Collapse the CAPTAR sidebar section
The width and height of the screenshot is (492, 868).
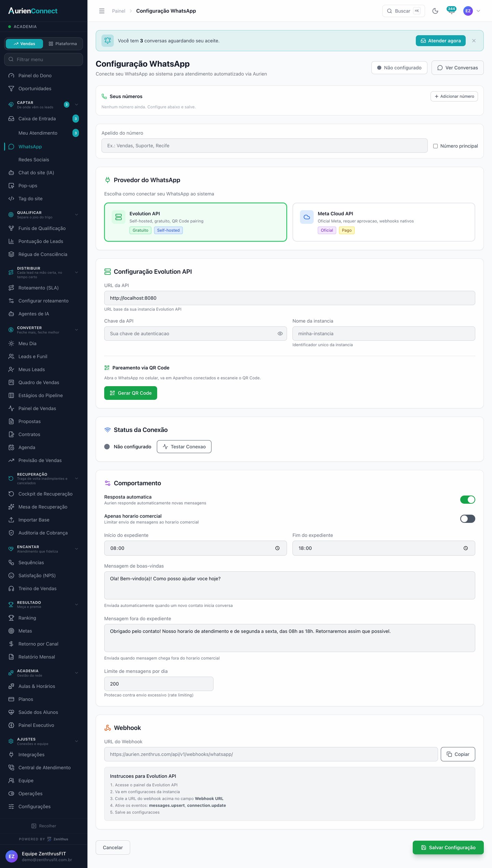pos(77,105)
